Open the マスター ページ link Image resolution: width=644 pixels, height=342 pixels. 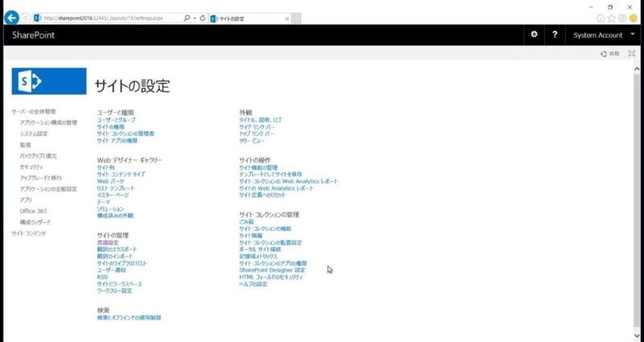(113, 195)
